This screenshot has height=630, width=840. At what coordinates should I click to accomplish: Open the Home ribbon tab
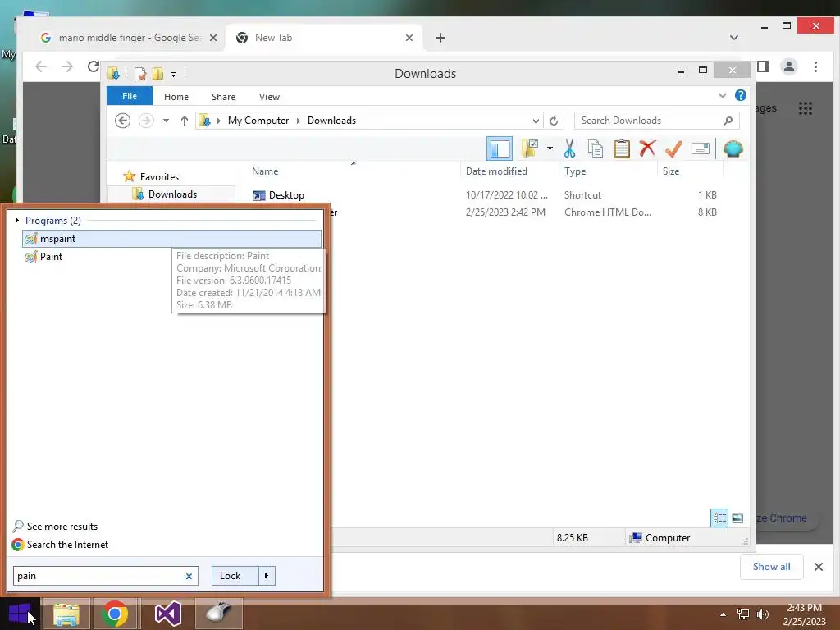(x=176, y=97)
